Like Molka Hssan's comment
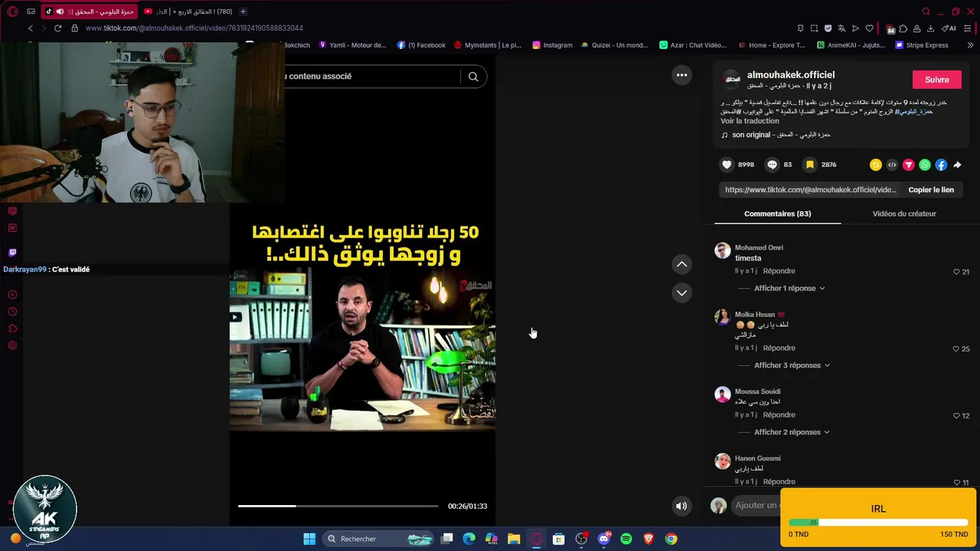The height and width of the screenshot is (551, 980). click(x=956, y=349)
